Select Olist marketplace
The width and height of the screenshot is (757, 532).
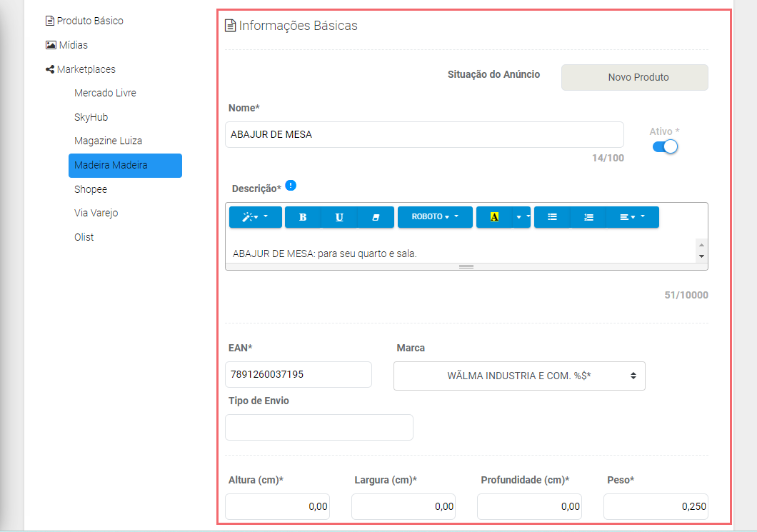84,237
